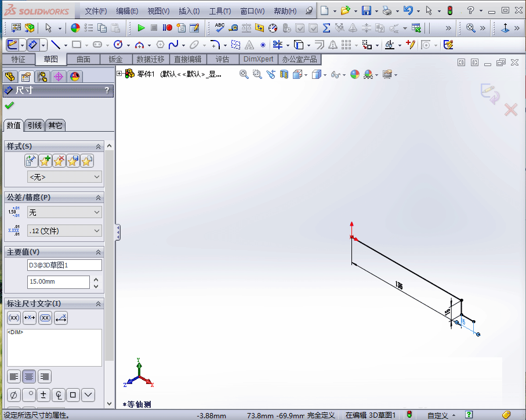Select the Spline tool
The image size is (526, 420).
click(x=172, y=45)
